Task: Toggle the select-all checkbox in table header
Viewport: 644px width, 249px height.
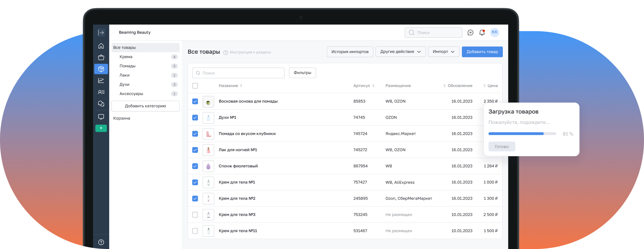Action: tap(195, 86)
